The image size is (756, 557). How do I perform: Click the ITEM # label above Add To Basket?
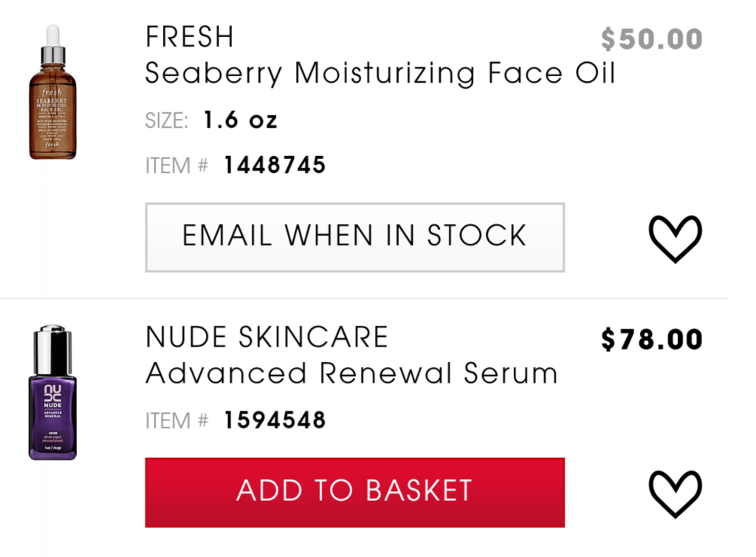coord(177,420)
